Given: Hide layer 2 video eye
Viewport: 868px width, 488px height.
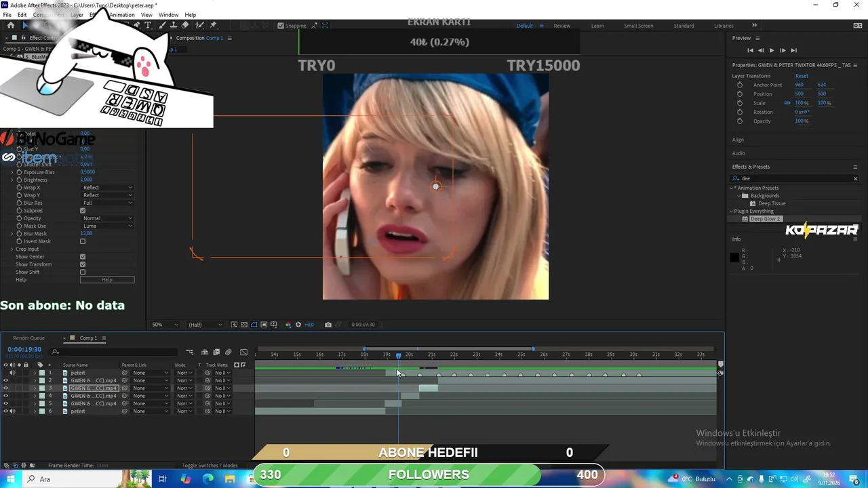Looking at the screenshot, I should click(5, 381).
